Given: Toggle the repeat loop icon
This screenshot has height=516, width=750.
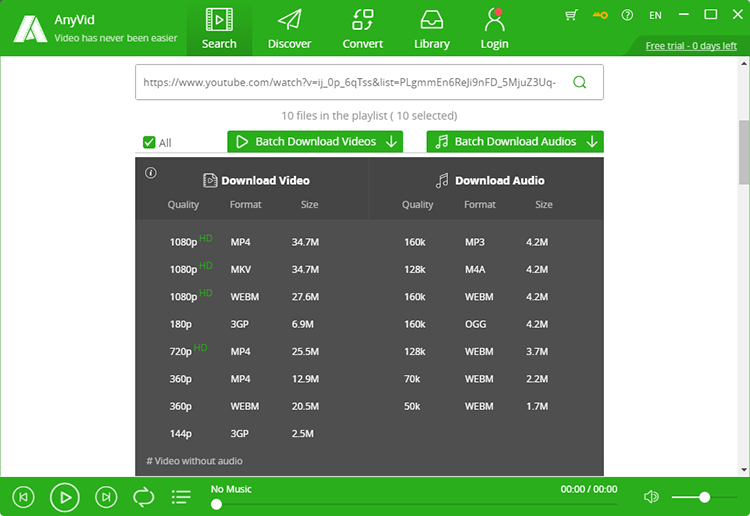Looking at the screenshot, I should [x=143, y=497].
